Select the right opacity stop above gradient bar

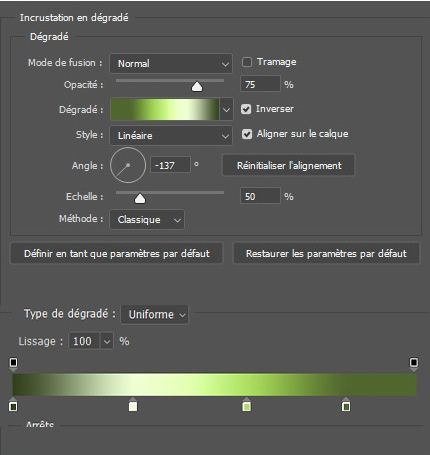(414, 364)
